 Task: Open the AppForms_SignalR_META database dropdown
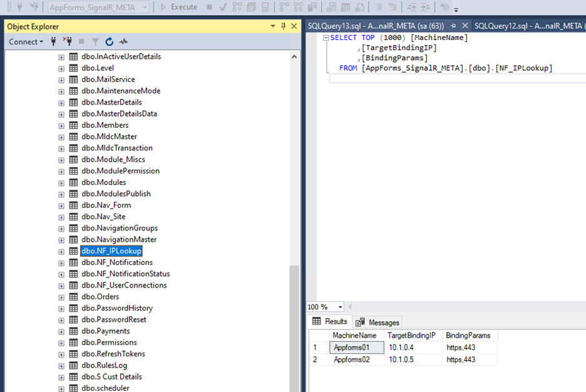[145, 8]
